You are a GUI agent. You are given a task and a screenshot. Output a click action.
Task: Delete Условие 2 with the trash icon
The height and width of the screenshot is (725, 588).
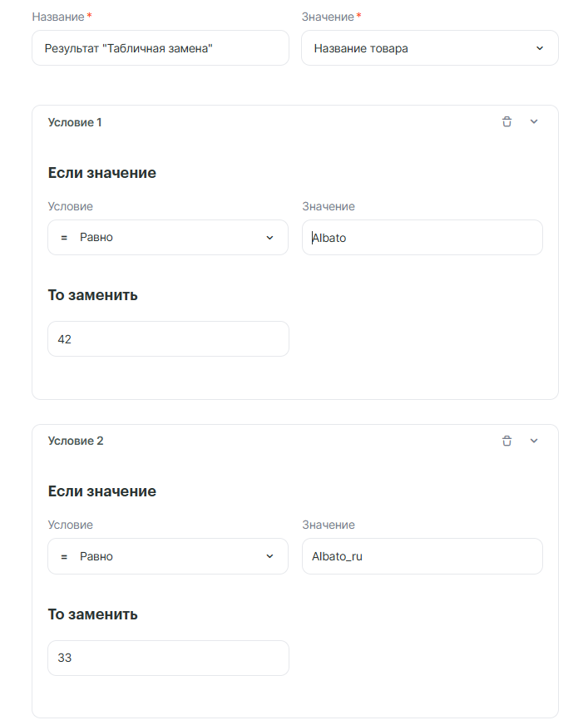tap(506, 441)
